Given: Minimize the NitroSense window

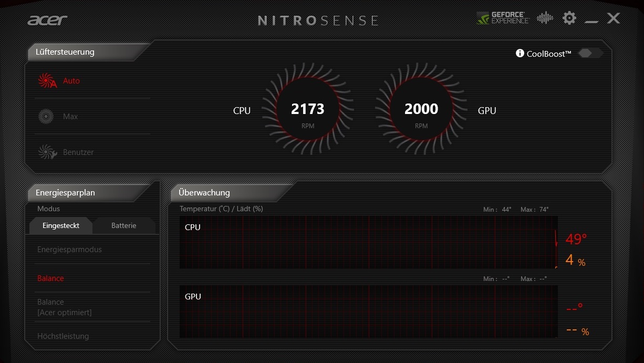Looking at the screenshot, I should click(x=591, y=22).
